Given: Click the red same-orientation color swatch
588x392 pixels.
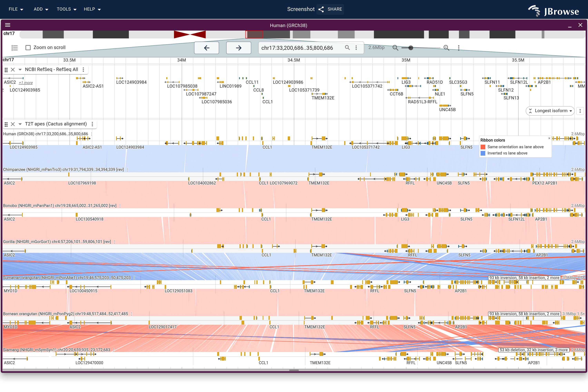Looking at the screenshot, I should point(483,147).
